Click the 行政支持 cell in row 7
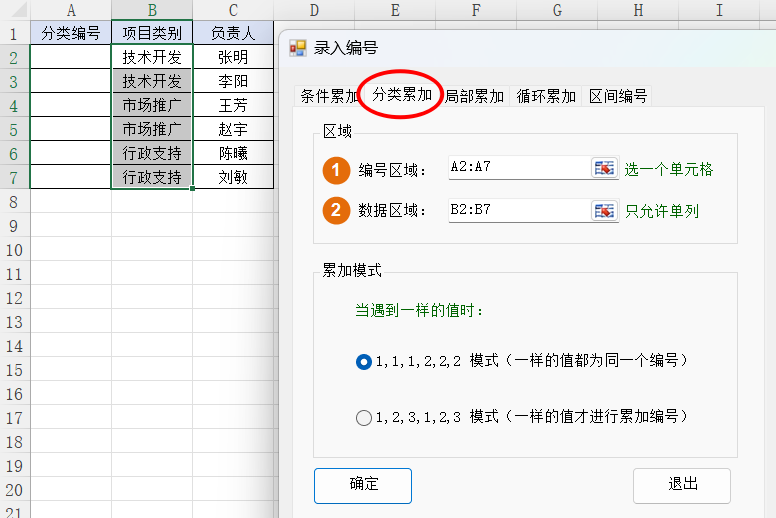This screenshot has width=776, height=518. click(x=152, y=177)
